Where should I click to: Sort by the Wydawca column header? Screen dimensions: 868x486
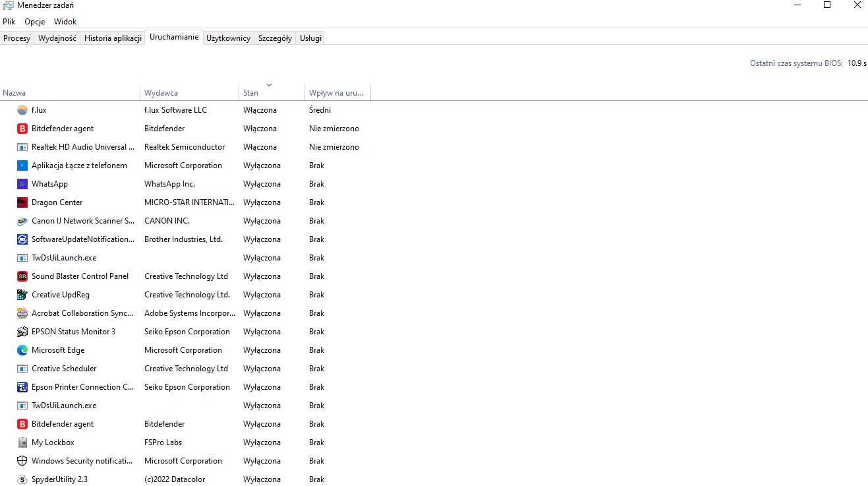click(x=161, y=93)
